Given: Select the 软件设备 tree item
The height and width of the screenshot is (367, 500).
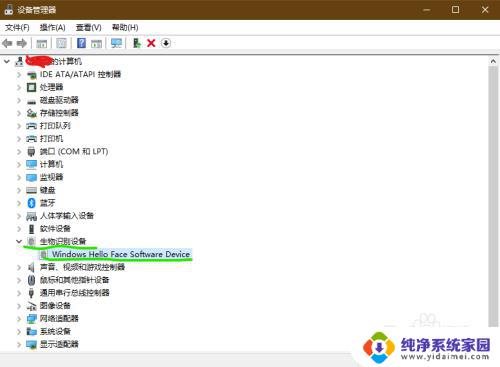Looking at the screenshot, I should [55, 229].
